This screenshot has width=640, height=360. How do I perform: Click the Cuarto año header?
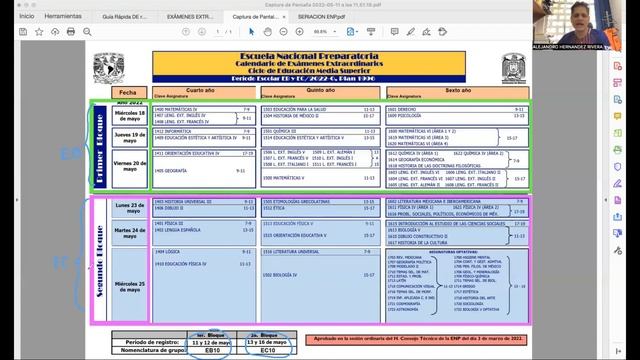coord(204,93)
